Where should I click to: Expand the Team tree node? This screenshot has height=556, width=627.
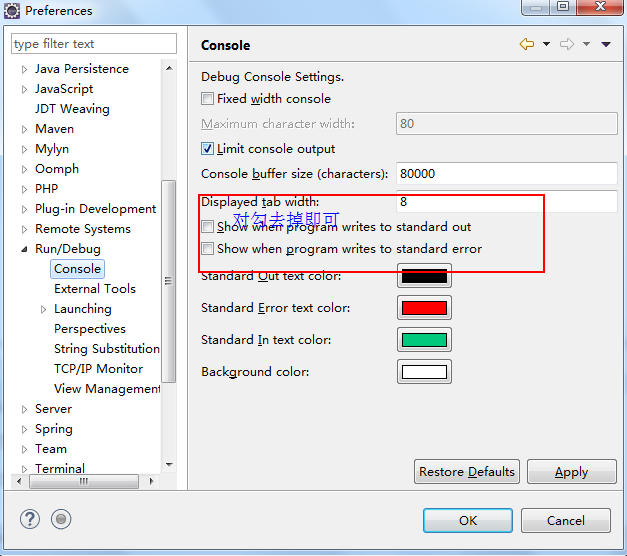pyautogui.click(x=24, y=449)
